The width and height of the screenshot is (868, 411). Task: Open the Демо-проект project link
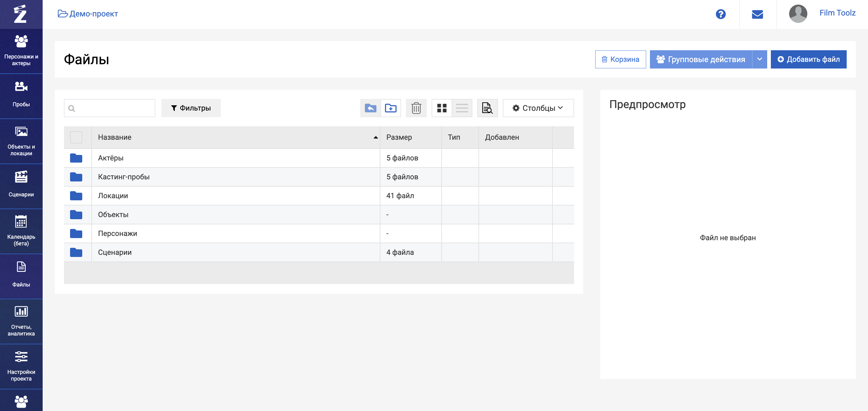click(88, 14)
